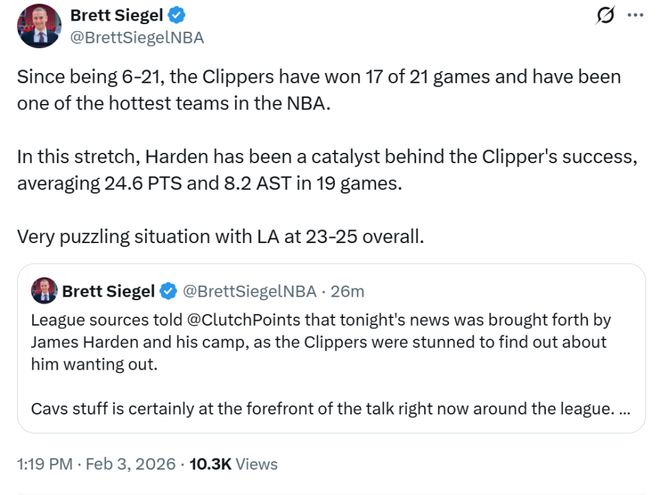Click the paragraph about the Clippers winning 17 of 21
The image size is (660, 495).
(x=320, y=88)
